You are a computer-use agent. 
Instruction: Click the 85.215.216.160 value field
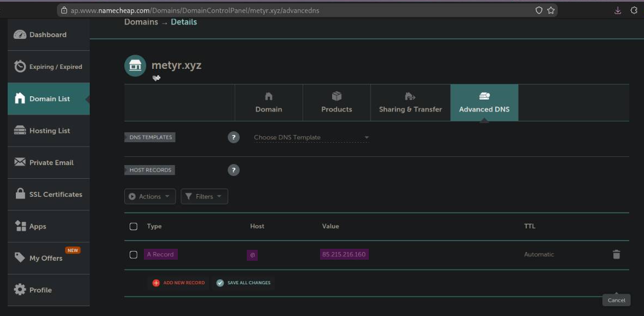tap(344, 254)
